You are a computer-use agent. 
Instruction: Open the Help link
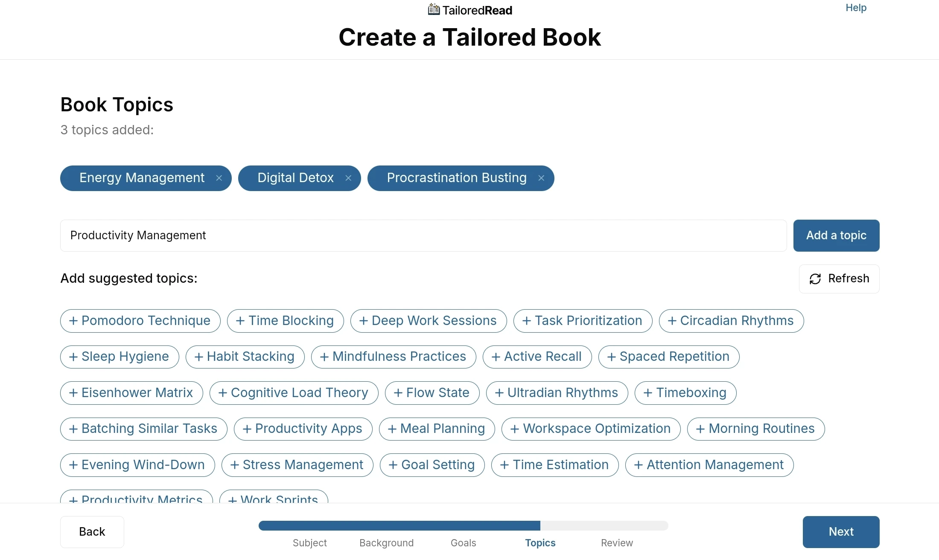point(856,8)
